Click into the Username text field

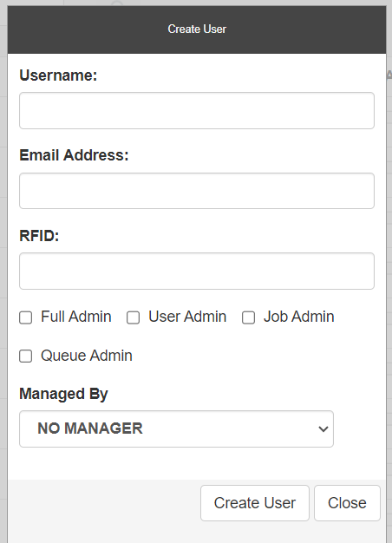pyautogui.click(x=197, y=110)
